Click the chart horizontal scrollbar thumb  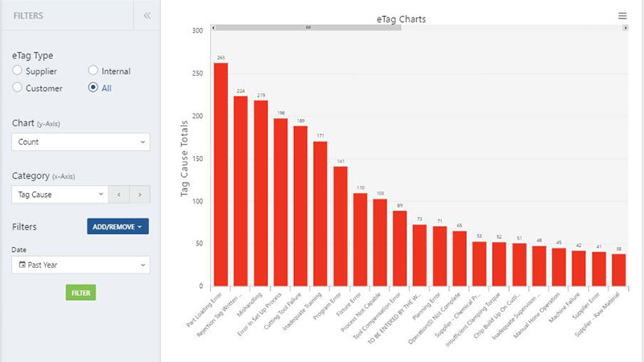click(308, 27)
